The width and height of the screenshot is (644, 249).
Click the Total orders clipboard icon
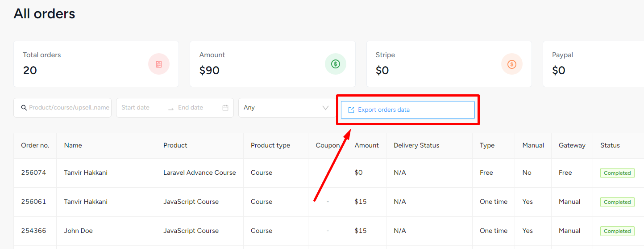coord(159,64)
